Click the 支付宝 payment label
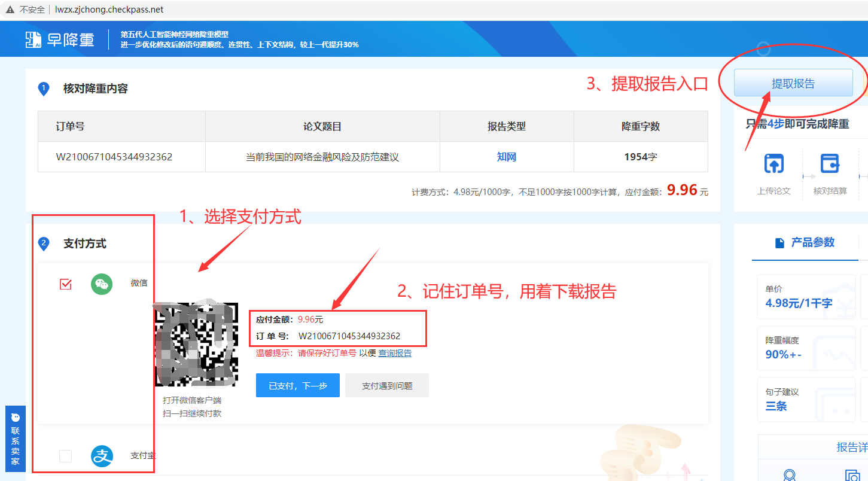The width and height of the screenshot is (868, 481). 142,455
